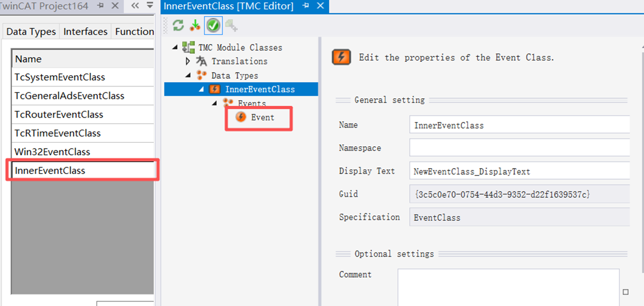Pin the InnerEventClass TMC Editor tab

306,6
